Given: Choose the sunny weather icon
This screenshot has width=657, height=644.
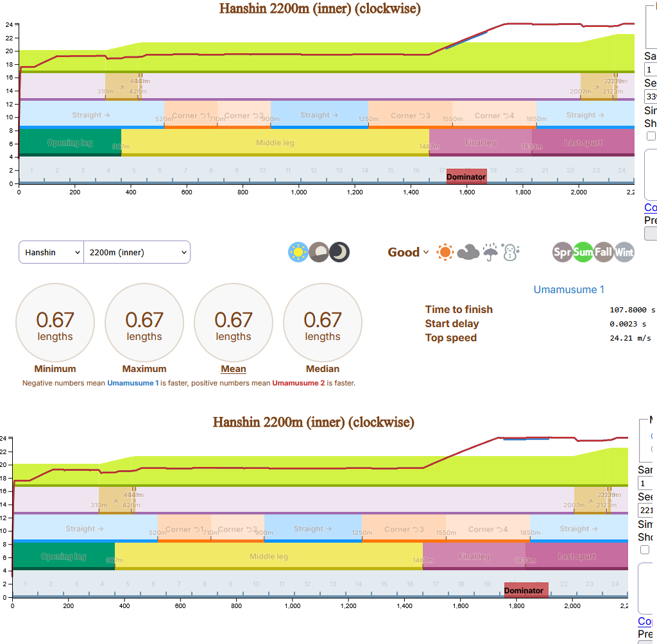Looking at the screenshot, I should [x=445, y=252].
